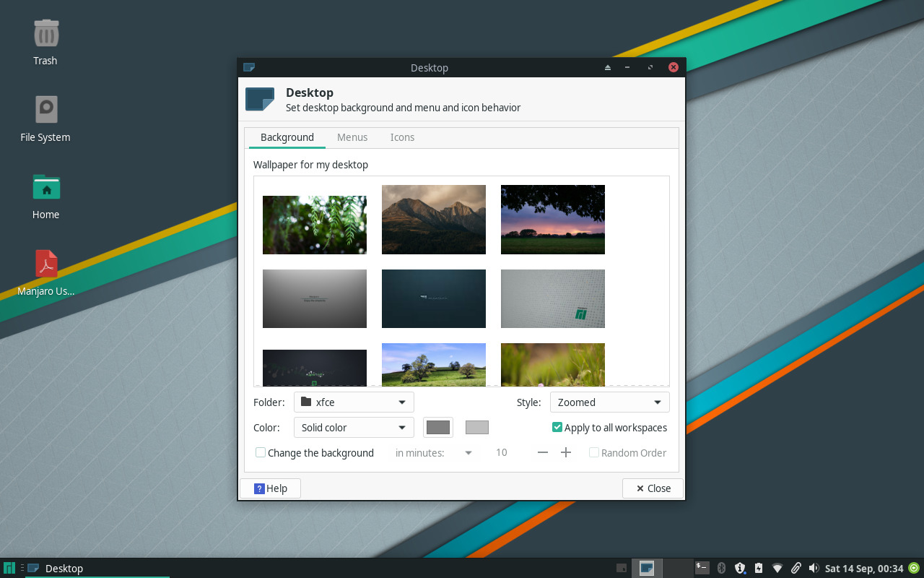Click the Close button

[x=652, y=488]
